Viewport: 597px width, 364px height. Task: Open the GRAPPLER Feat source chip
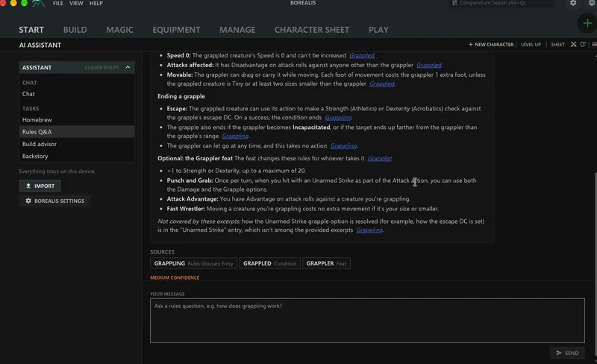pos(326,263)
